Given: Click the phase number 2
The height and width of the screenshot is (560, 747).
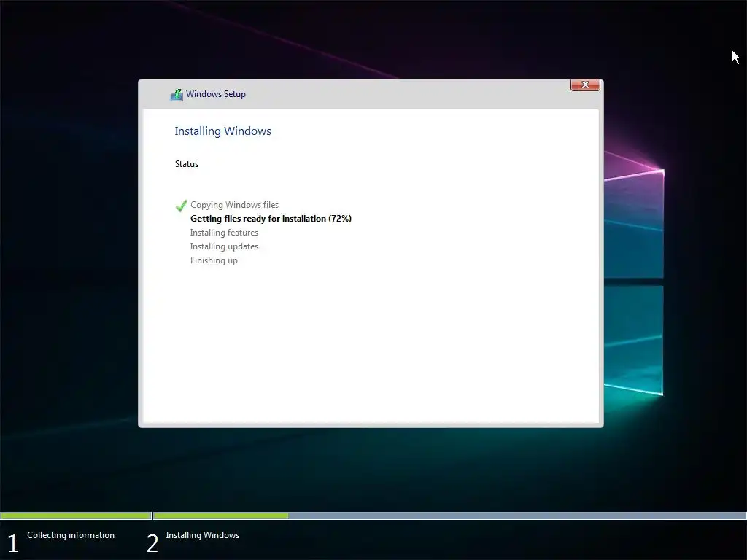Looking at the screenshot, I should pos(152,543).
